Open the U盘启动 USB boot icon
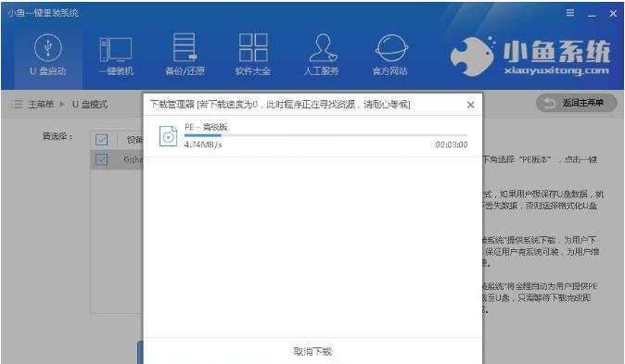This screenshot has height=364, width=625. click(48, 55)
